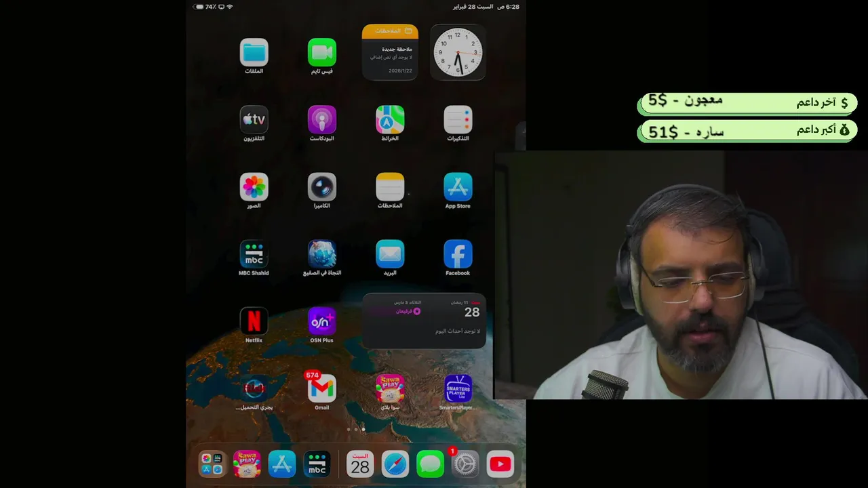Click the top supporter banner أكبر داعم
The image size is (868, 488).
click(x=748, y=131)
